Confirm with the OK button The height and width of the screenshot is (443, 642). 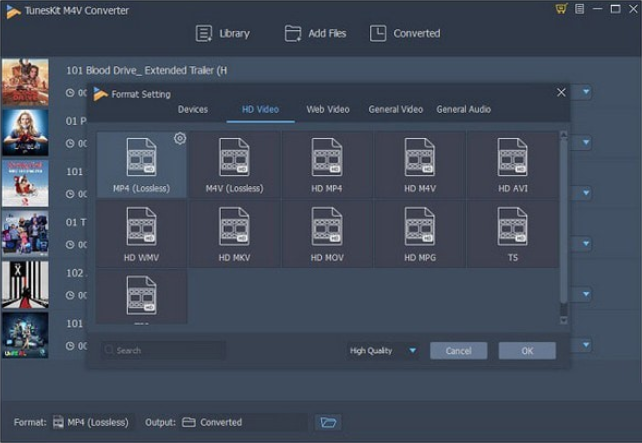click(527, 351)
